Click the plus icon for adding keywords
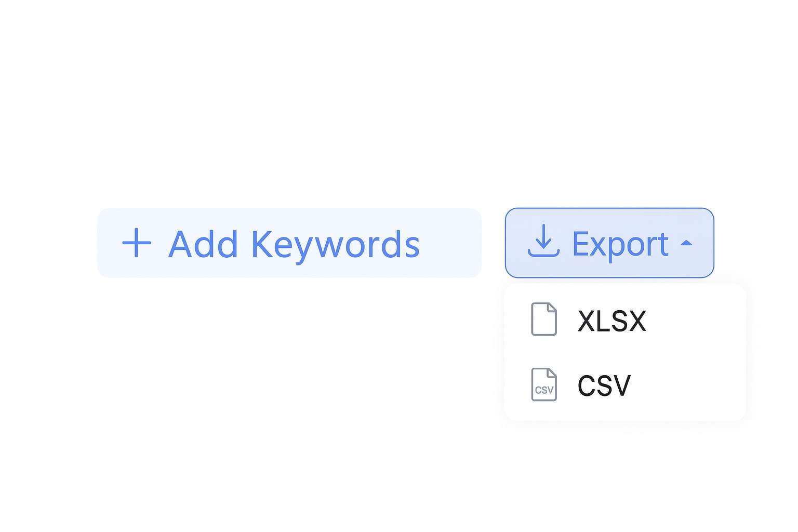The image size is (798, 532). tap(137, 243)
